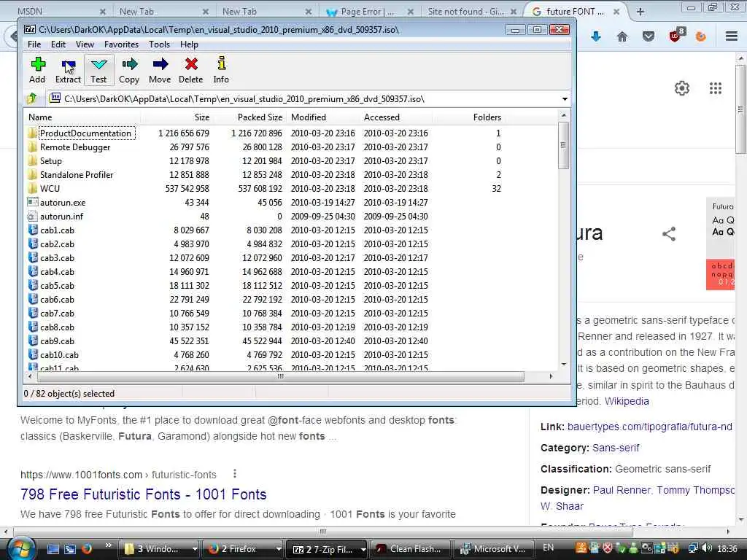
Task: Open Microsoft V... taskbar button
Action: [493, 549]
